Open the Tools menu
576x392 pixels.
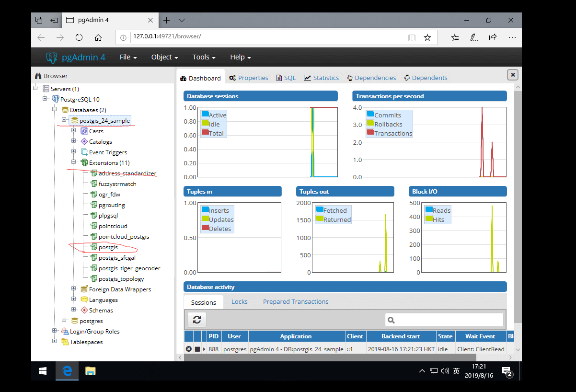[204, 57]
